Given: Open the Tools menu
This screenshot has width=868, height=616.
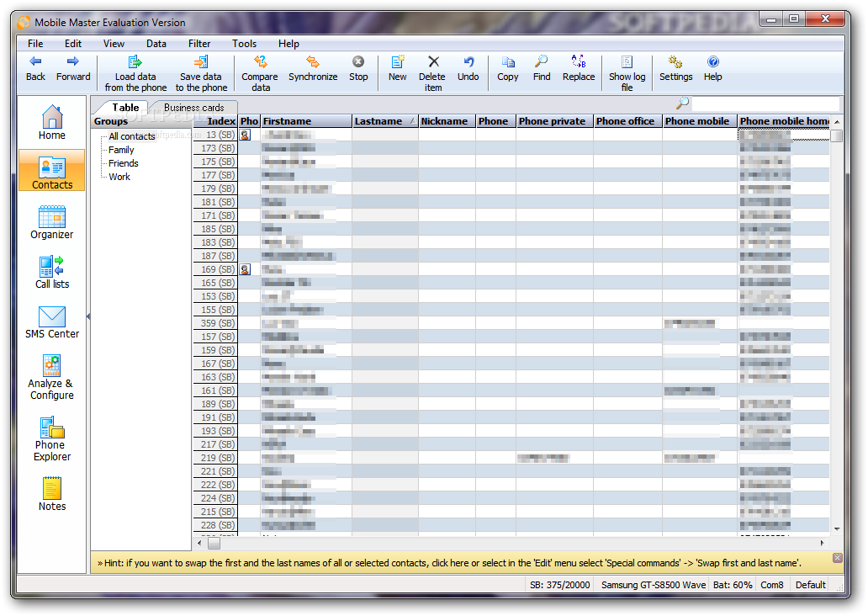Looking at the screenshot, I should point(244,43).
